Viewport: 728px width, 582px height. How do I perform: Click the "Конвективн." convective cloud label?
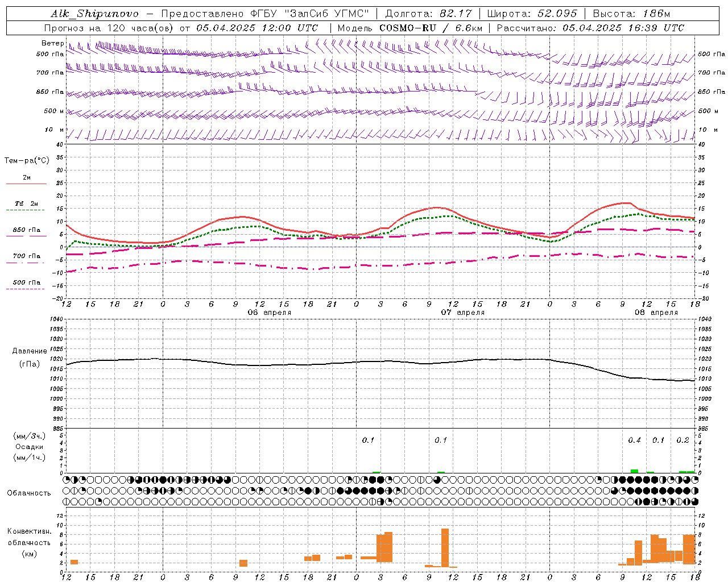[x=29, y=531]
